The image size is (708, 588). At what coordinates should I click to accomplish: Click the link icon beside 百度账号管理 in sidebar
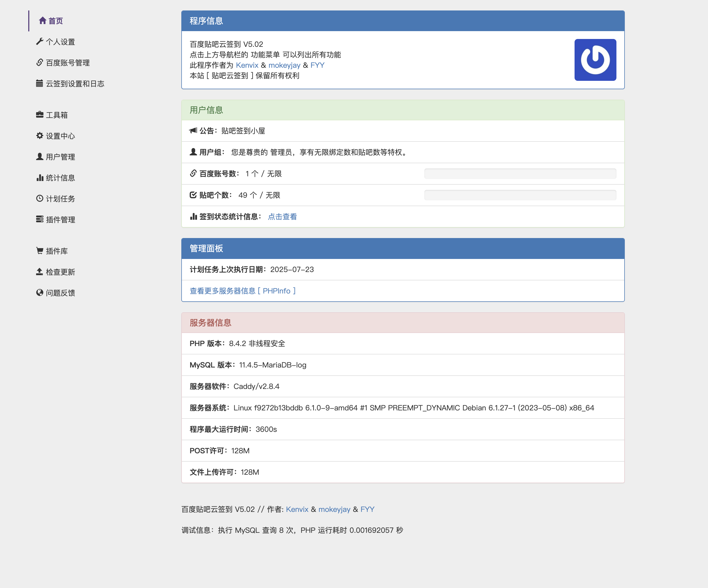pos(40,62)
